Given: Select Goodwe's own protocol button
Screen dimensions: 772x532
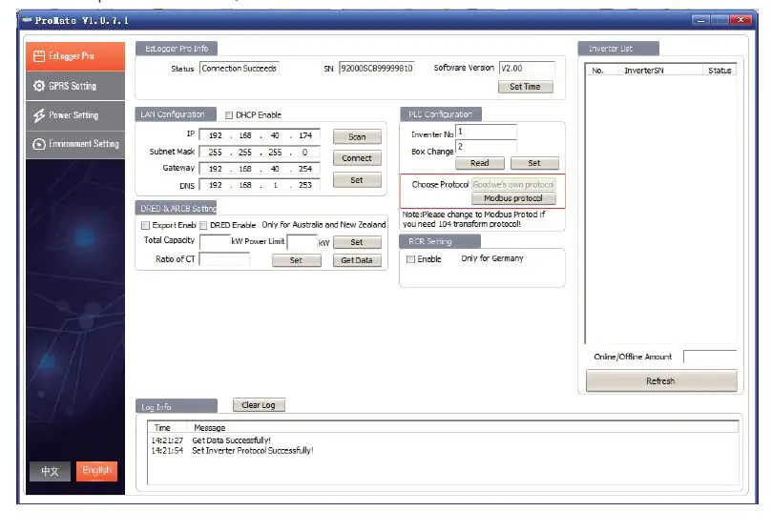Looking at the screenshot, I should pyautogui.click(x=513, y=184).
